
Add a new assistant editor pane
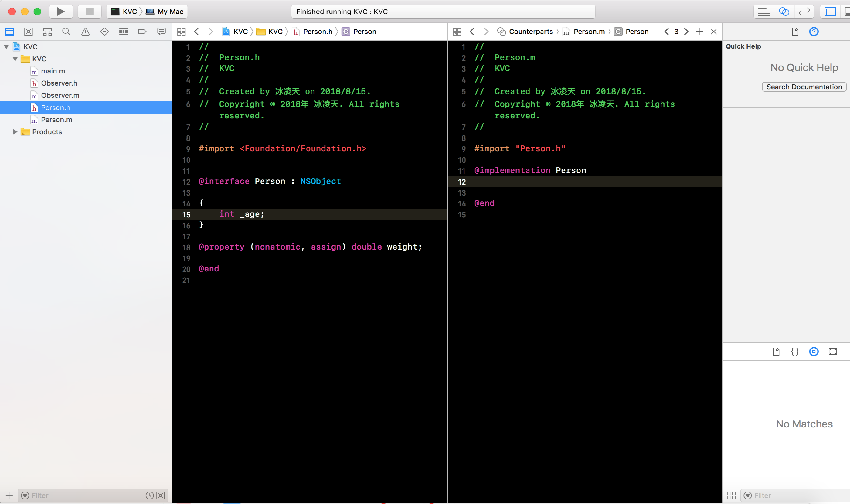[699, 32]
